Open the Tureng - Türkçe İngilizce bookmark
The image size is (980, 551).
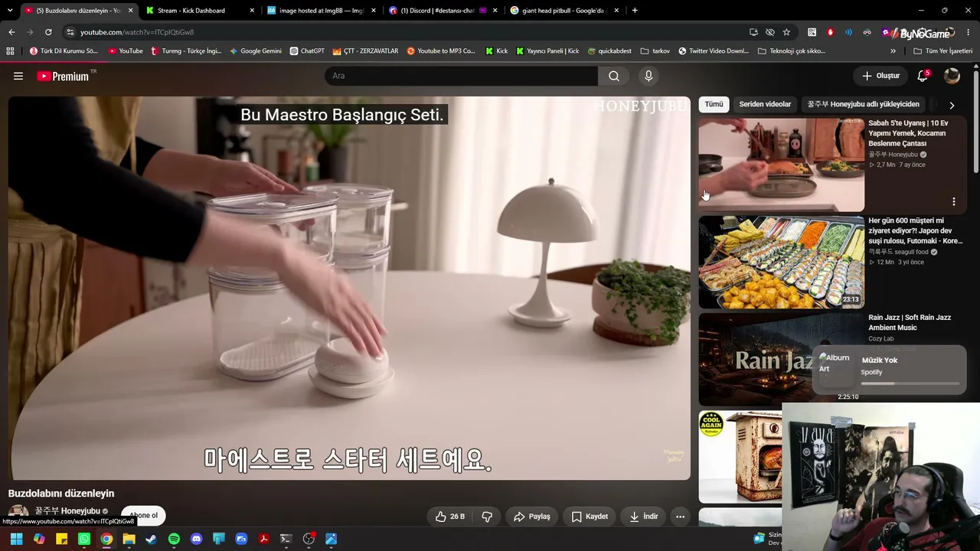tap(186, 51)
